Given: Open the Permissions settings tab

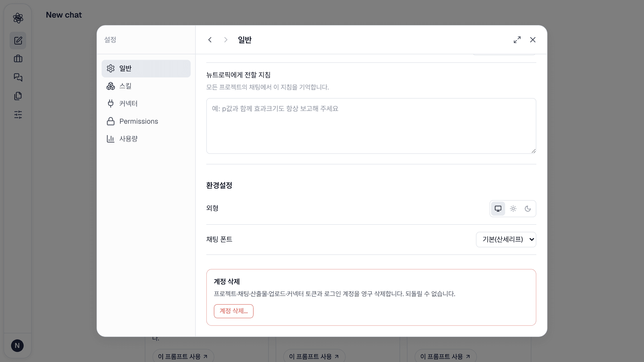Looking at the screenshot, I should pyautogui.click(x=146, y=121).
